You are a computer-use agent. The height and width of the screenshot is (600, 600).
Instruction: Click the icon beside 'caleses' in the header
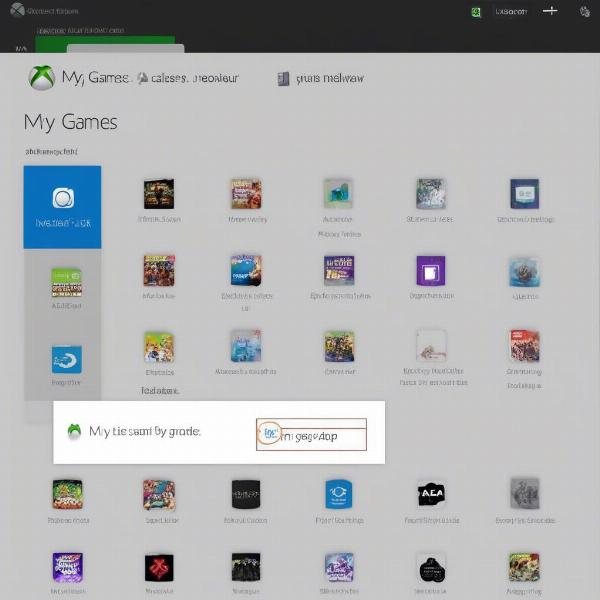143,78
